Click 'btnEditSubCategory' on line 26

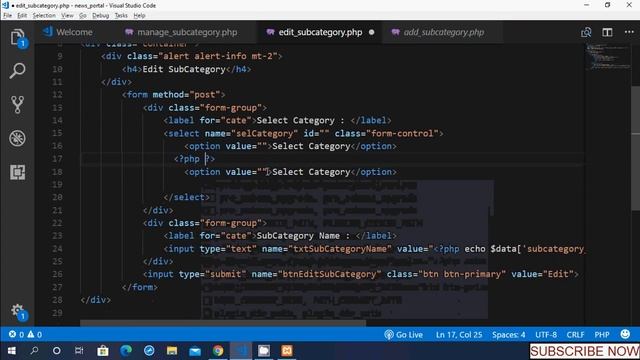coord(330,274)
